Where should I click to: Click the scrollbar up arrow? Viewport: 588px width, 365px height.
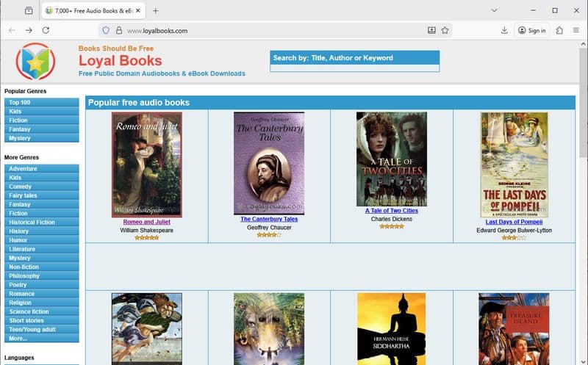pyautogui.click(x=583, y=44)
